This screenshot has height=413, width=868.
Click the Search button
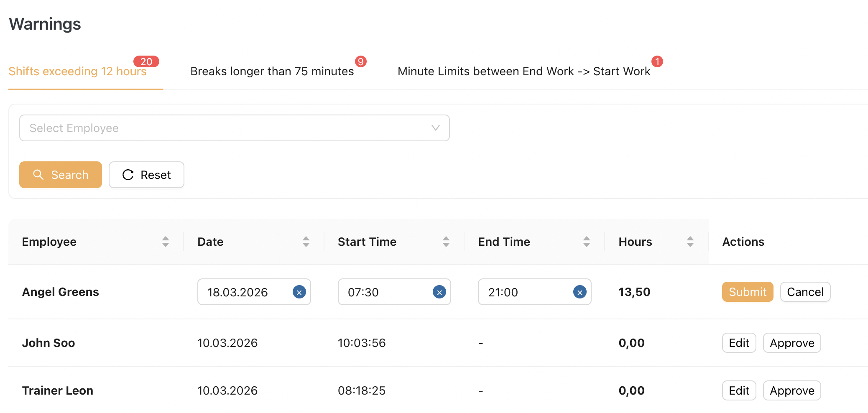61,175
